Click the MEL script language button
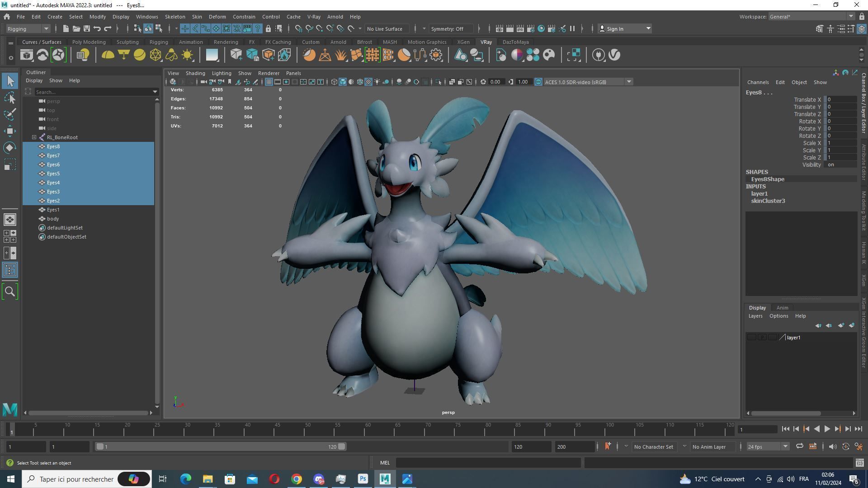Screen dimensions: 868x488 [x=385, y=463]
